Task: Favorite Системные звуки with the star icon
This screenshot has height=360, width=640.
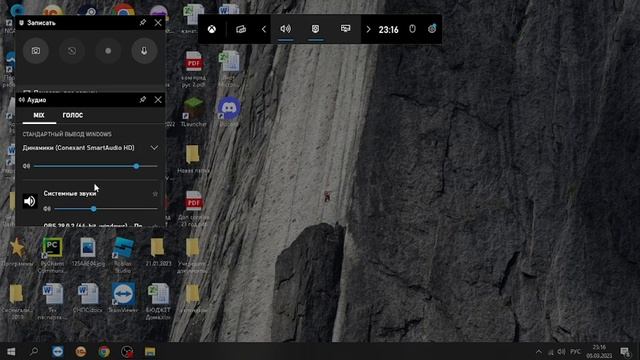Action: coord(155,194)
